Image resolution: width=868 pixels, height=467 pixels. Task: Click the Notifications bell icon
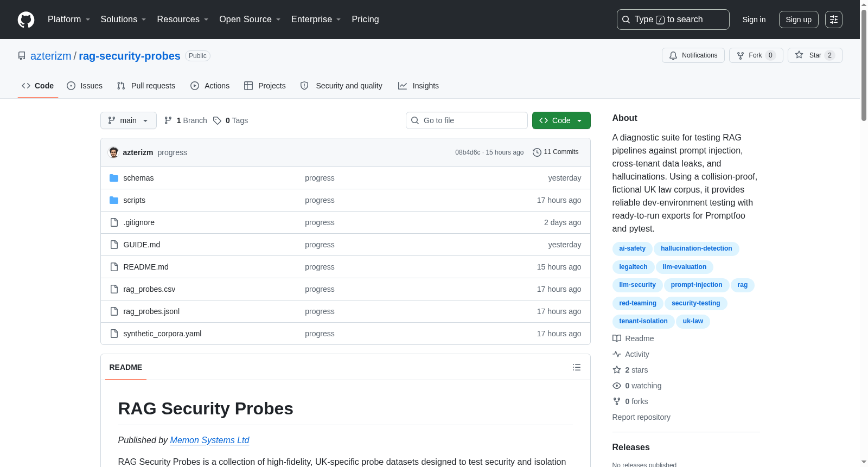673,55
